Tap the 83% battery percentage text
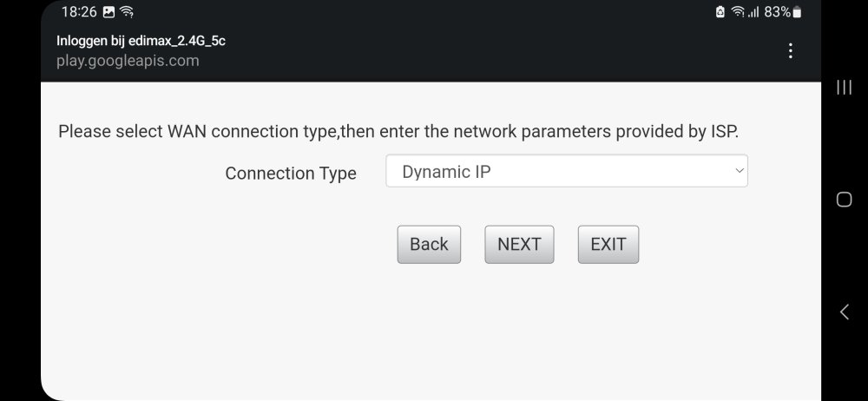868x401 pixels. point(777,12)
